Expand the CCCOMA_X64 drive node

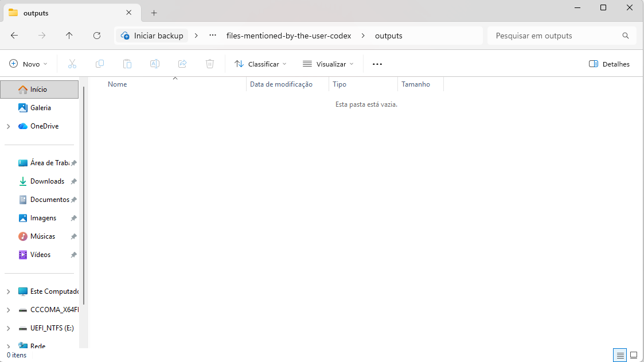(x=8, y=310)
